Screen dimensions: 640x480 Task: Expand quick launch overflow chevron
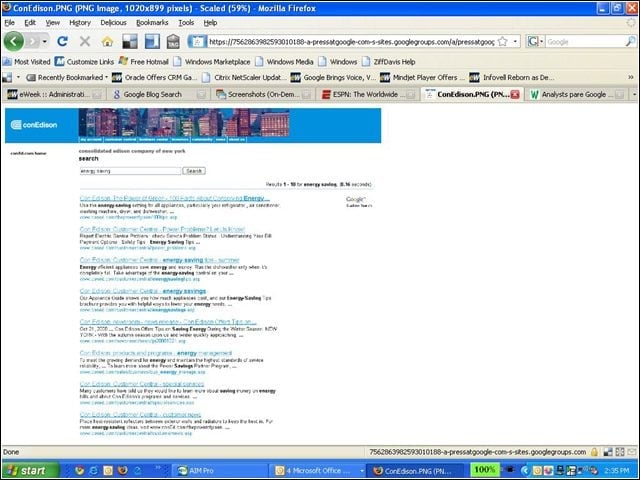[158, 468]
